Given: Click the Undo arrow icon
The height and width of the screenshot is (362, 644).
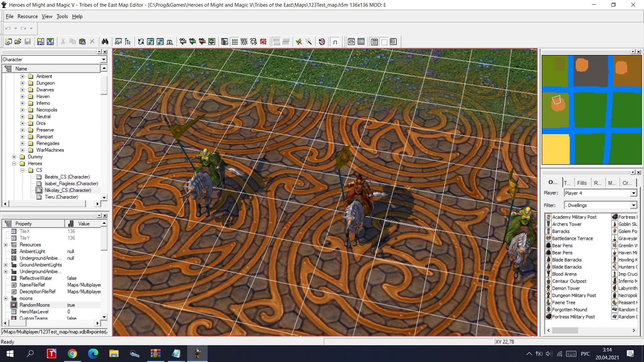Looking at the screenshot, I should click(8, 28).
